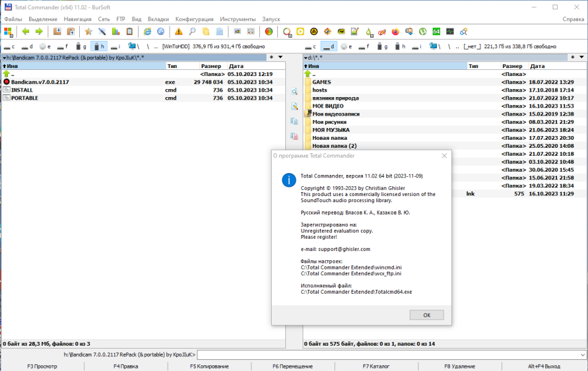Click the yellow copy-files toolbar icon
Image resolution: width=588 pixels, height=371 pixels.
coord(206,32)
